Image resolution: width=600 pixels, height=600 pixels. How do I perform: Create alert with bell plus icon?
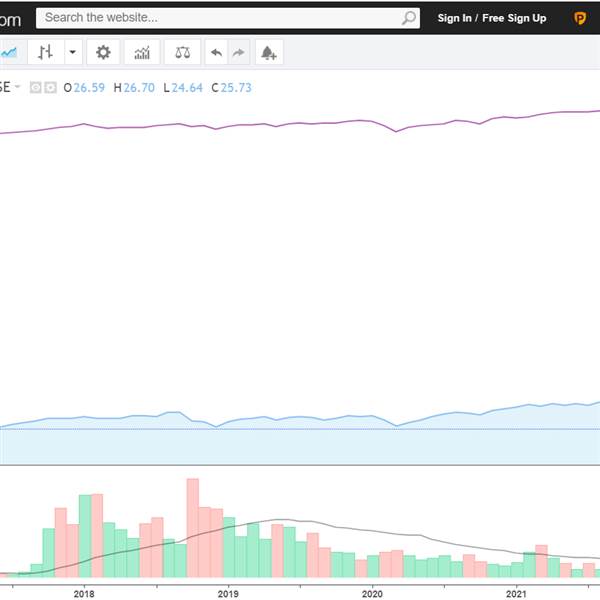tap(269, 52)
